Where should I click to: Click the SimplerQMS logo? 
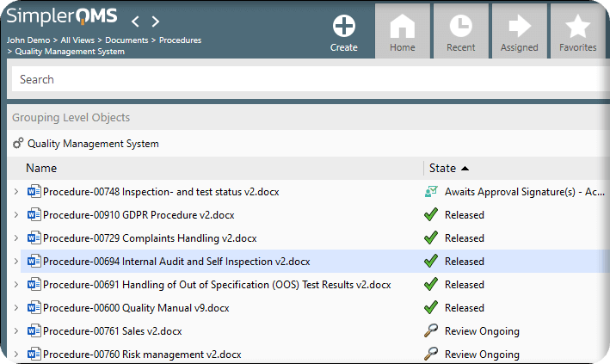tap(63, 19)
